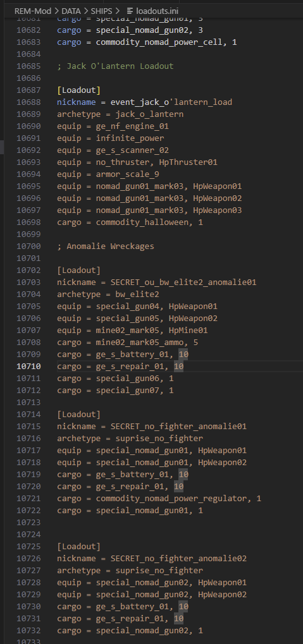The width and height of the screenshot is (303, 644).
Task: Click 'special_nomad_gun01, HpWeapon02' line
Action: click(x=152, y=463)
